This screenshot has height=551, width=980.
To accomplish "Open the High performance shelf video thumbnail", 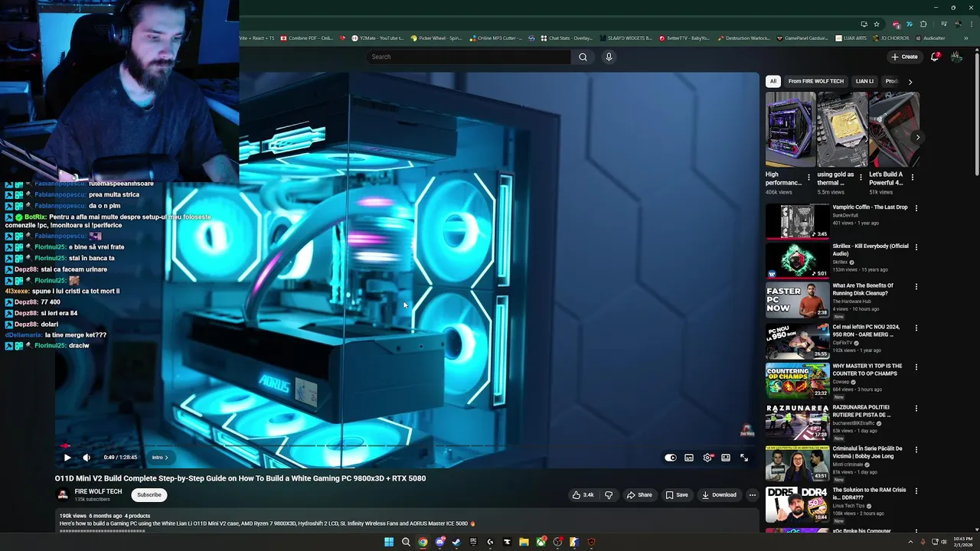I will [790, 129].
